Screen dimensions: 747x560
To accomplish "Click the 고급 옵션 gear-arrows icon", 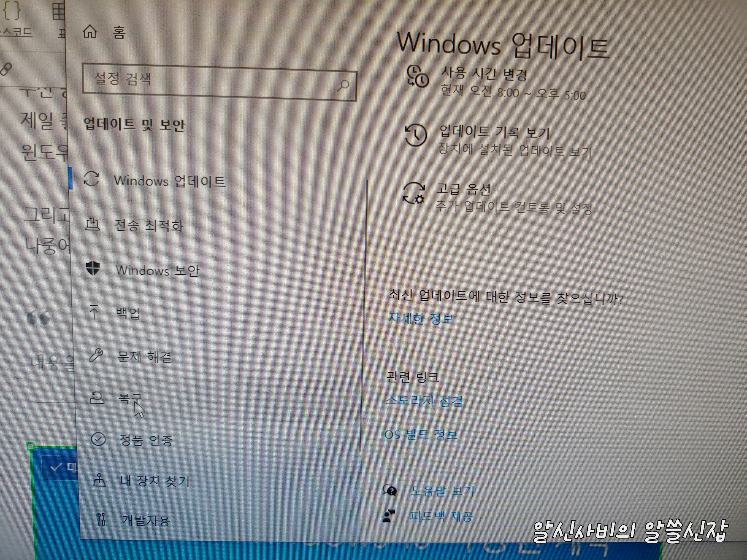I will pos(414,193).
